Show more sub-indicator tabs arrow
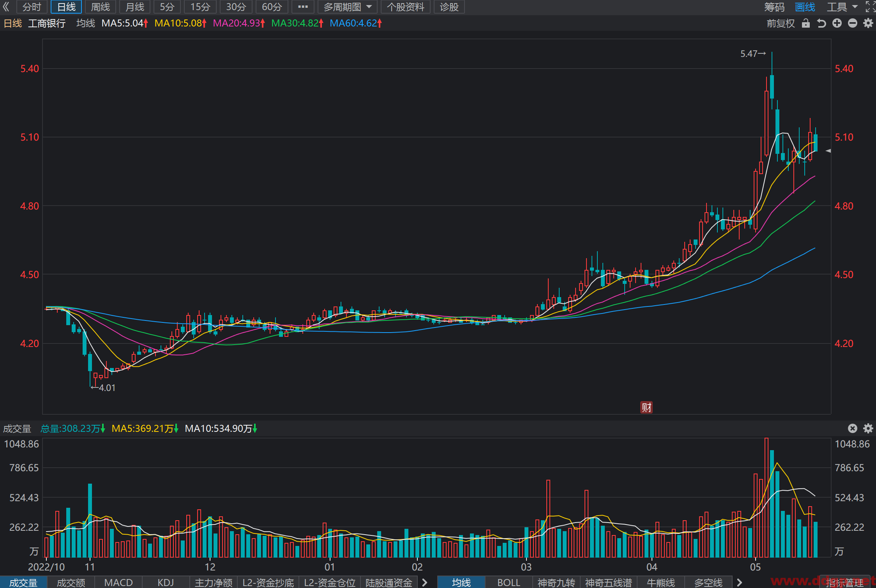 click(x=425, y=583)
